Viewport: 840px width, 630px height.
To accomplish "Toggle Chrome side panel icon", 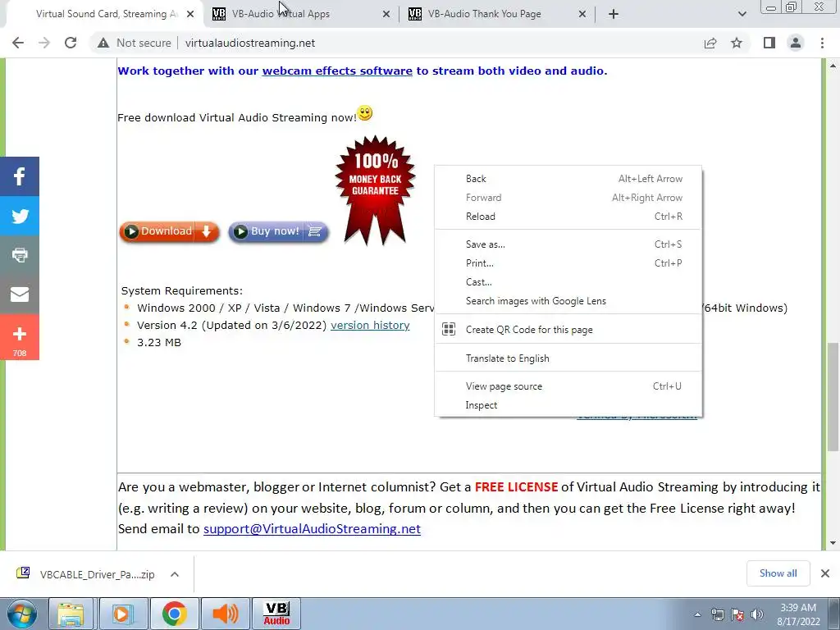I will (x=769, y=43).
